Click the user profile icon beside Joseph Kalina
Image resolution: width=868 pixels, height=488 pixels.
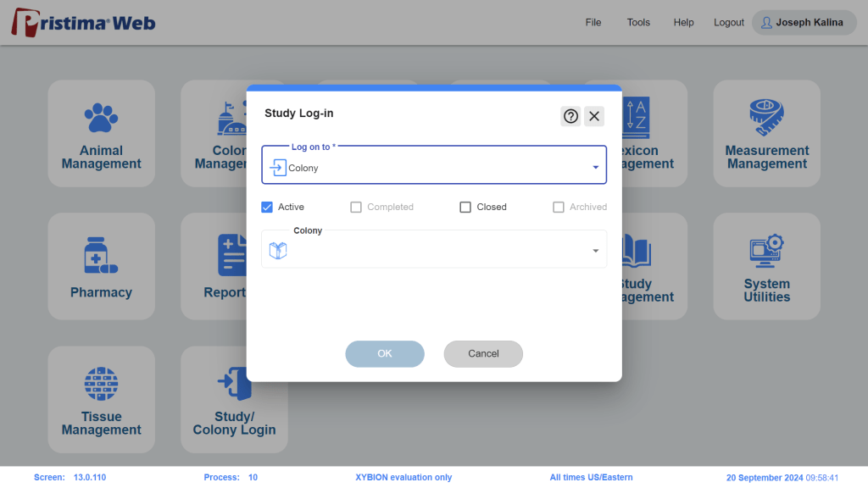pos(766,23)
